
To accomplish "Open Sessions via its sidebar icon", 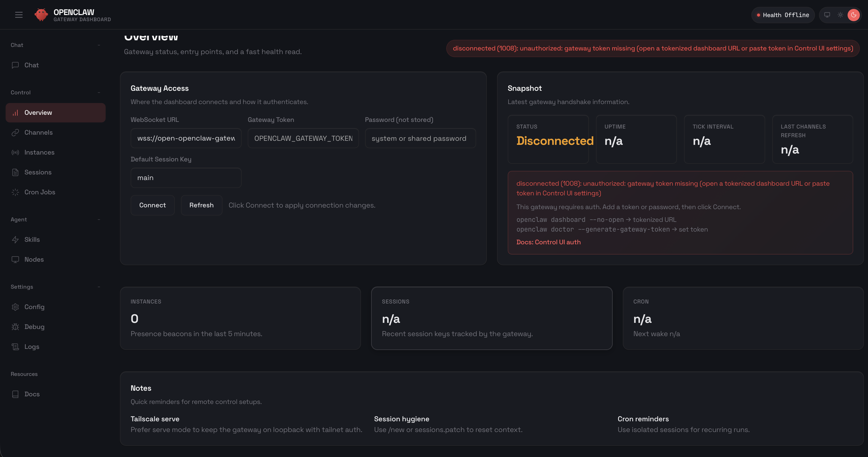I will [16, 172].
